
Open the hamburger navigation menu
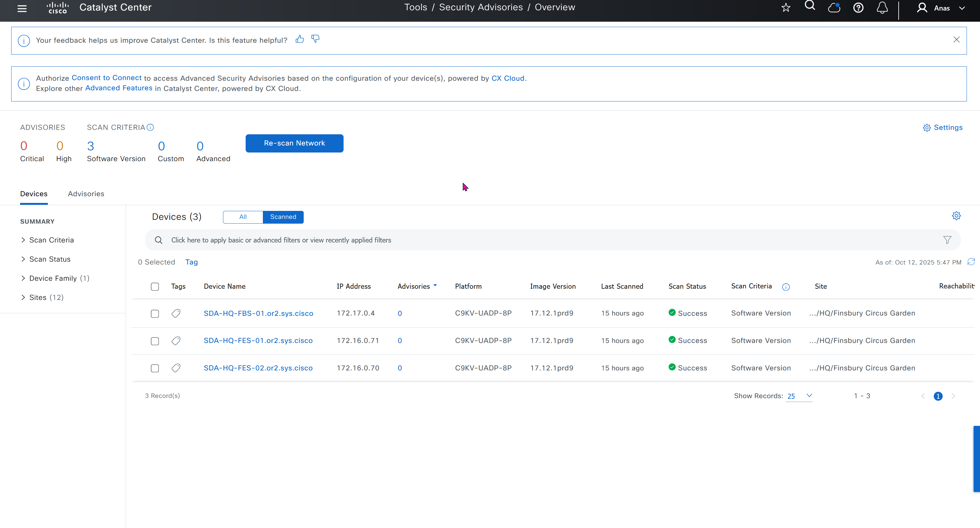(x=22, y=8)
